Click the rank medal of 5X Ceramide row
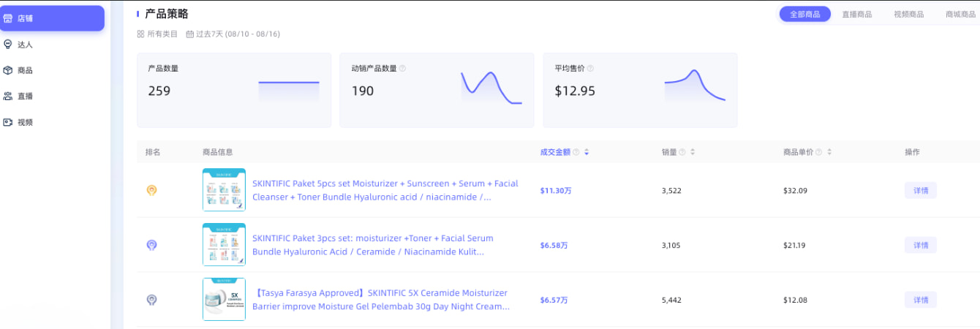 point(151,300)
